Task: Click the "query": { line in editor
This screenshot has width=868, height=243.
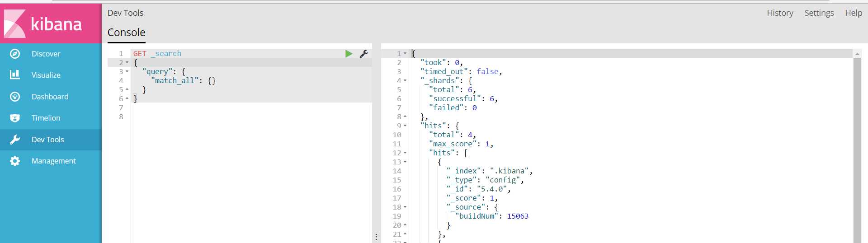Action: point(164,71)
